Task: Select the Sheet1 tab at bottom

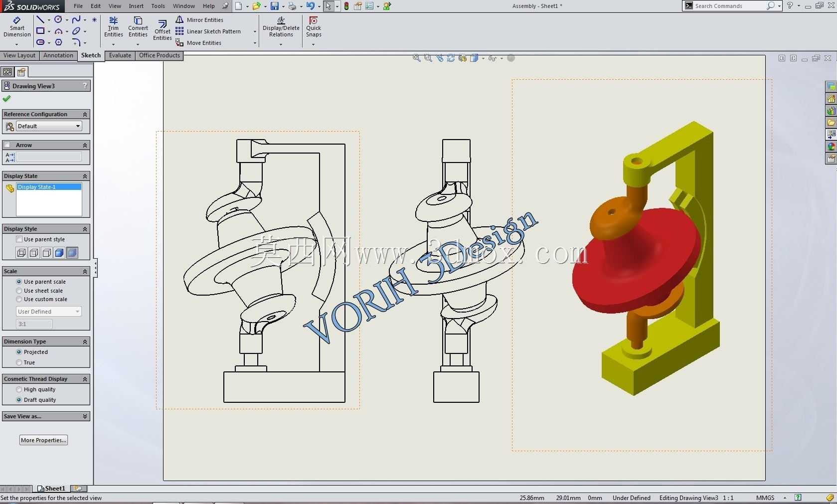Action: pyautogui.click(x=51, y=489)
